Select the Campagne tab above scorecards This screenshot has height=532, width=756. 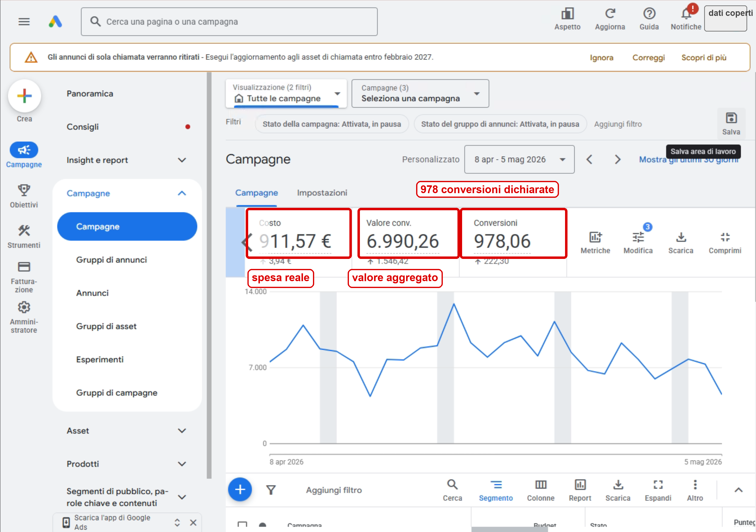click(x=256, y=193)
